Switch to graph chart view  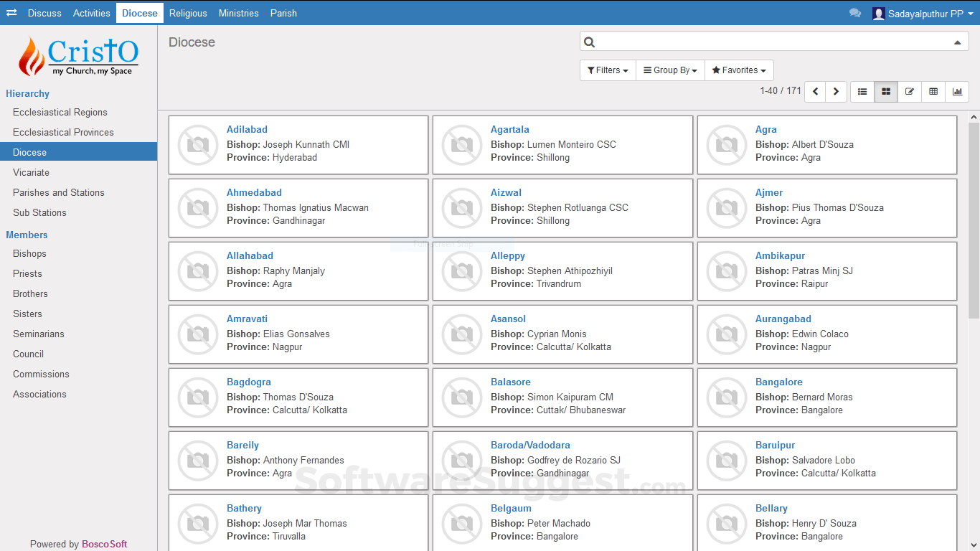[x=957, y=92]
